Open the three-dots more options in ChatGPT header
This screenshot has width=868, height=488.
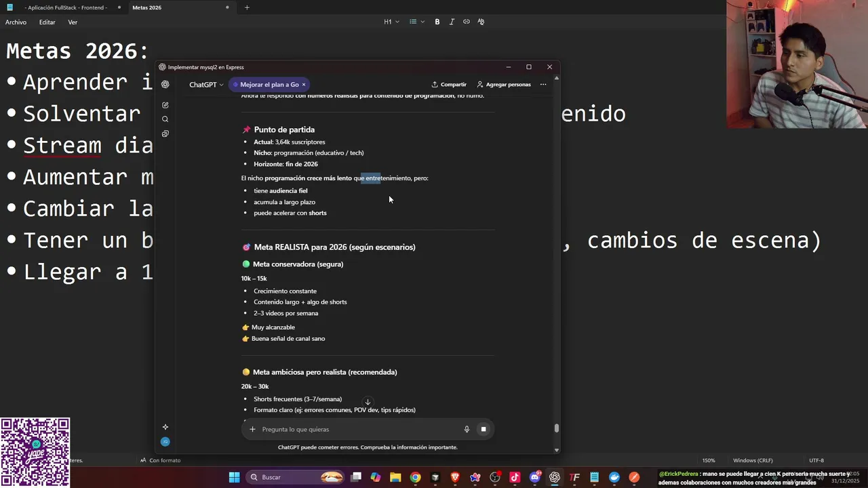[x=543, y=85]
